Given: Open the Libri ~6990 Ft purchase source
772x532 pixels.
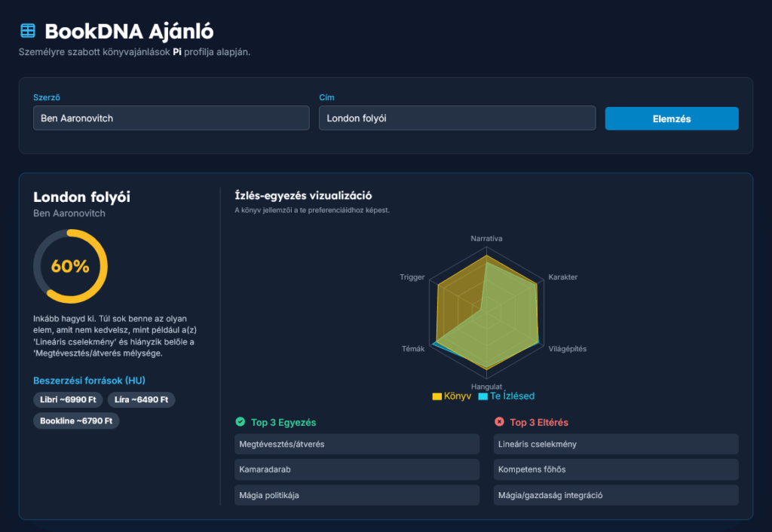Looking at the screenshot, I should coord(68,400).
